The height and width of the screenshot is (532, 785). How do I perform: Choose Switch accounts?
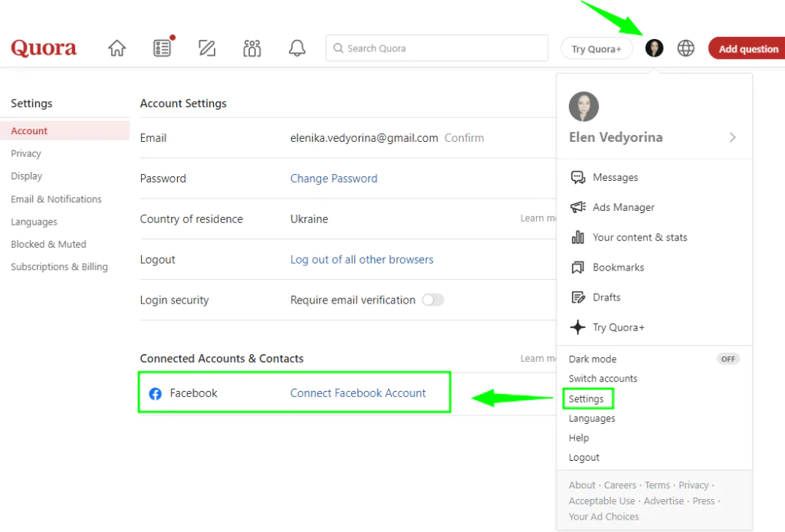pos(603,379)
